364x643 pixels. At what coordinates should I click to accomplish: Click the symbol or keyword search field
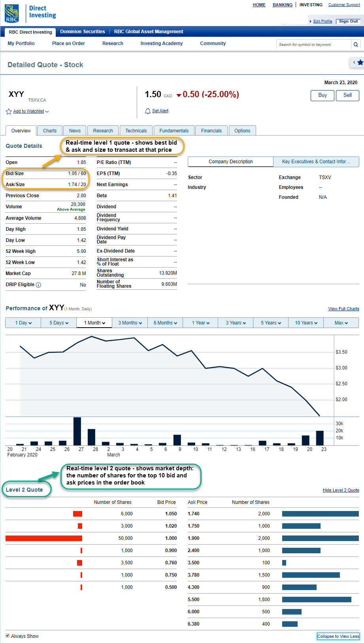pos(313,45)
